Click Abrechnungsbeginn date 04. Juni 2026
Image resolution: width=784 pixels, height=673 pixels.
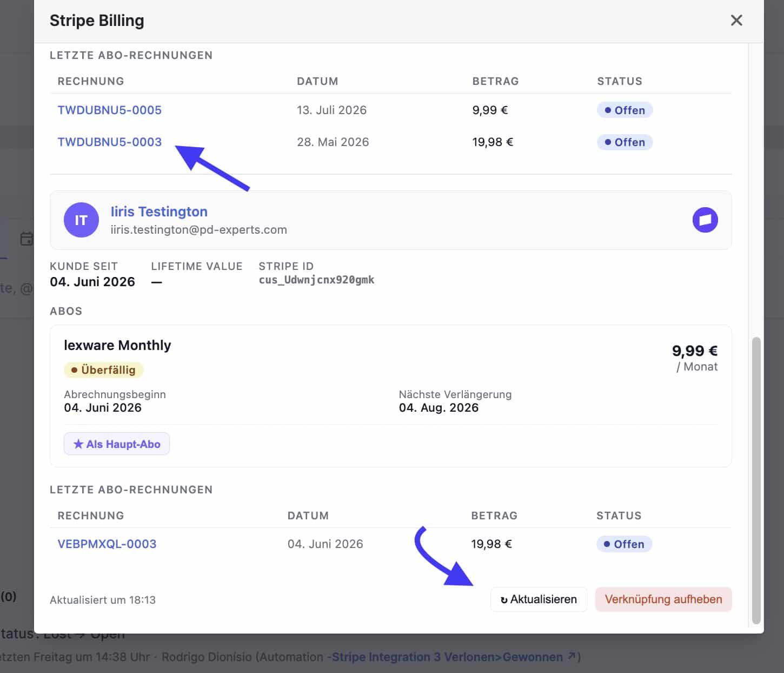coord(103,408)
